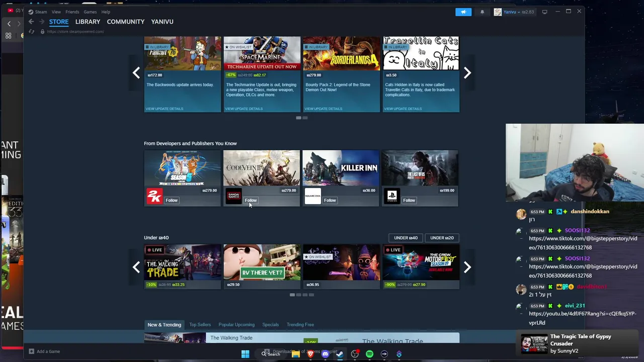The height and width of the screenshot is (362, 644).
Task: Go to previous Under ₪40 carousel page
Action: click(x=136, y=267)
